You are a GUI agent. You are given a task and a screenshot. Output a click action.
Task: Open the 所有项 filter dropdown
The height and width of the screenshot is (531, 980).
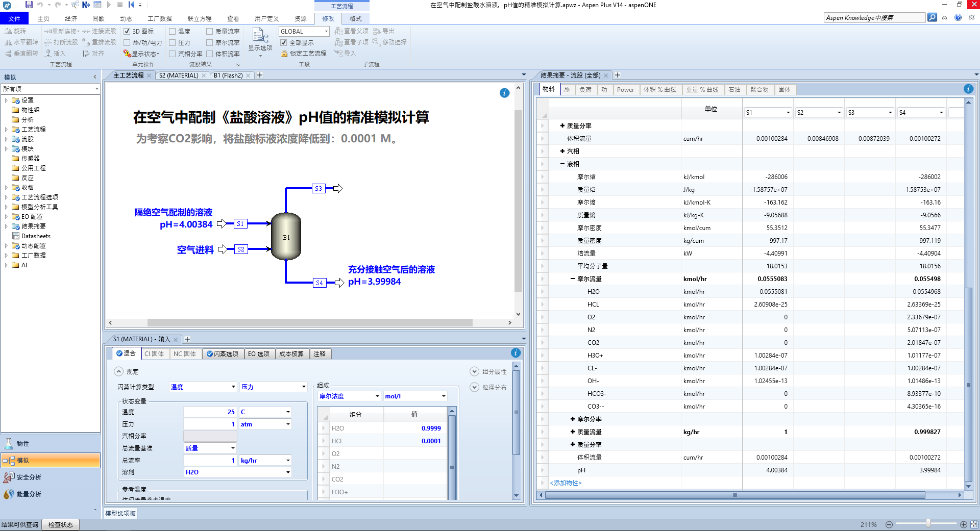pyautogui.click(x=96, y=89)
